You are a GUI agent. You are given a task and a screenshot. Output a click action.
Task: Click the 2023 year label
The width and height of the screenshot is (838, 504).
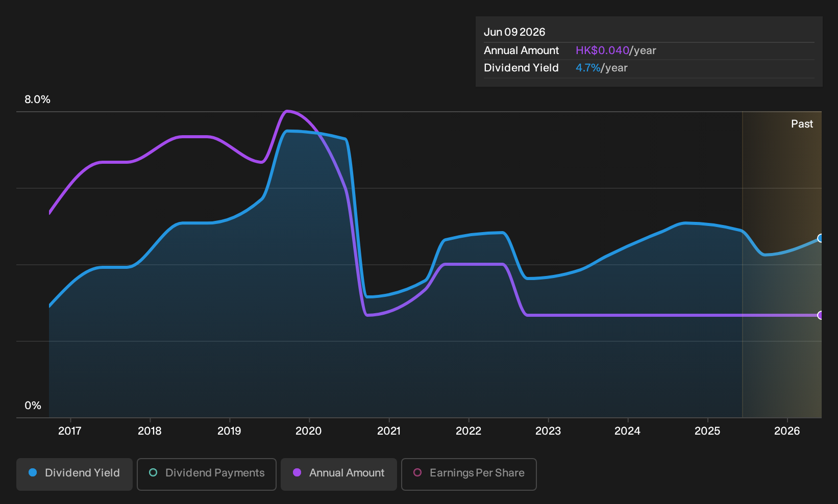[548, 431]
